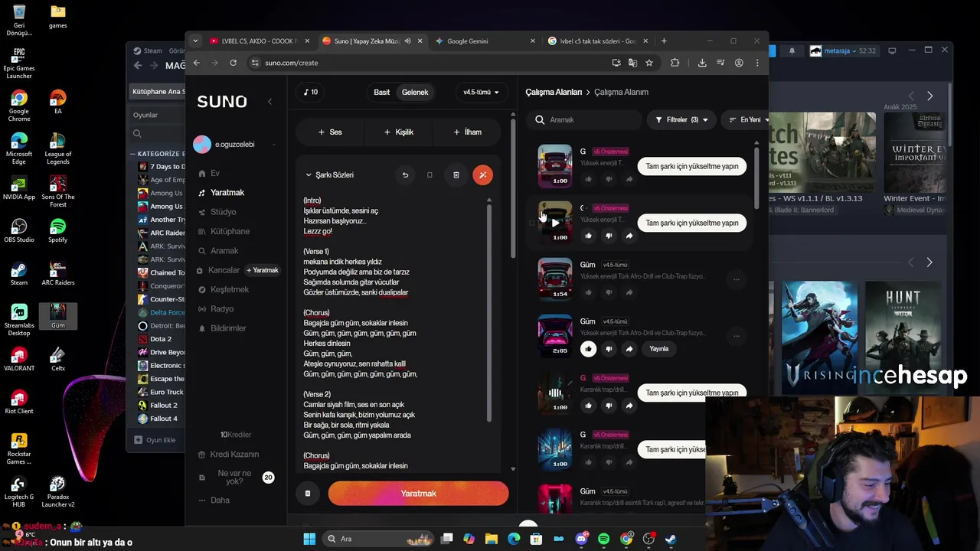
Task: Click the install app icon in address bar
Action: pyautogui.click(x=616, y=63)
